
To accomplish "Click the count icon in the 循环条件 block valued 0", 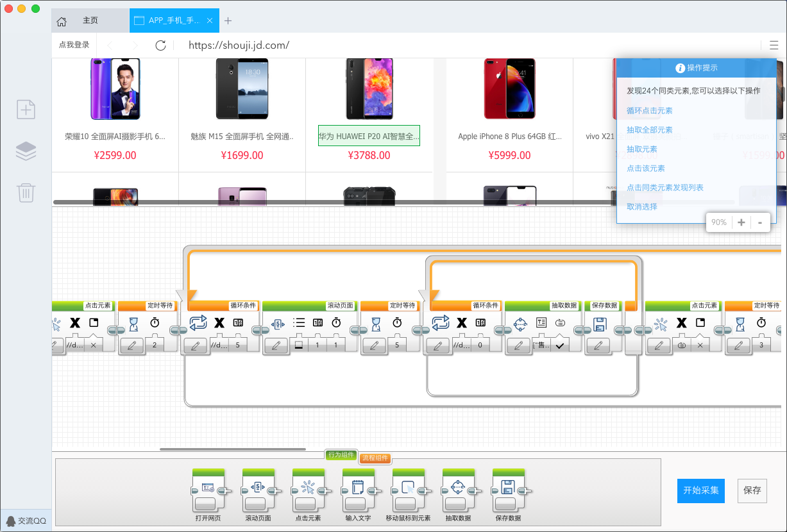I will pyautogui.click(x=480, y=323).
